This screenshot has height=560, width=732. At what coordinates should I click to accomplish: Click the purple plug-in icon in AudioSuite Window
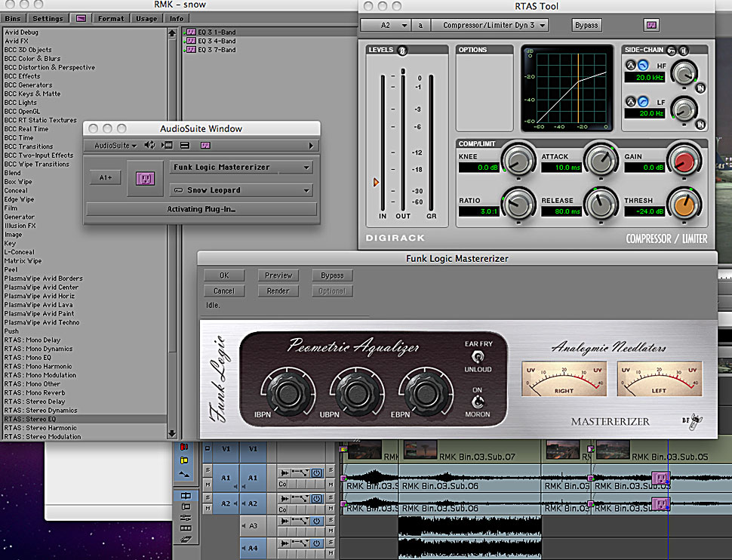pyautogui.click(x=145, y=178)
